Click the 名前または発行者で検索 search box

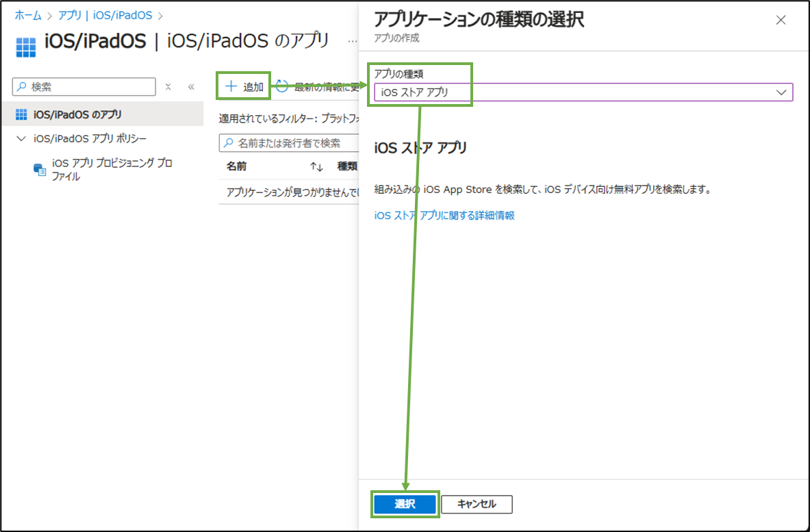289,143
